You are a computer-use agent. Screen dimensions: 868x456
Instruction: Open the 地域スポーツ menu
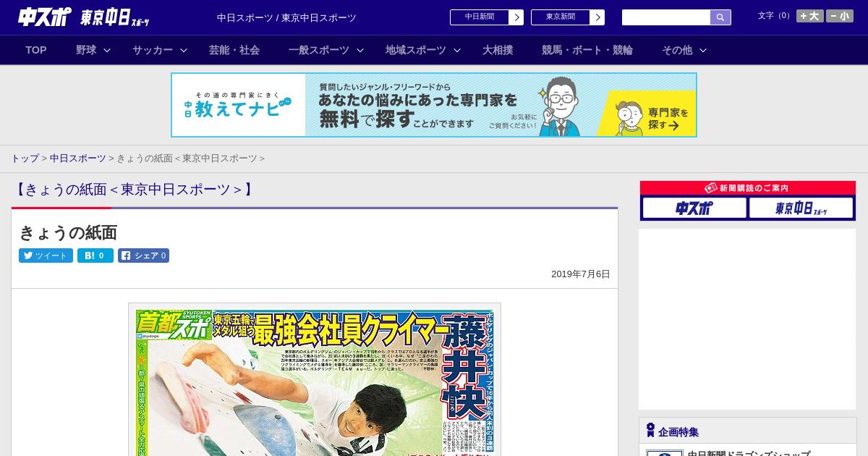(416, 50)
